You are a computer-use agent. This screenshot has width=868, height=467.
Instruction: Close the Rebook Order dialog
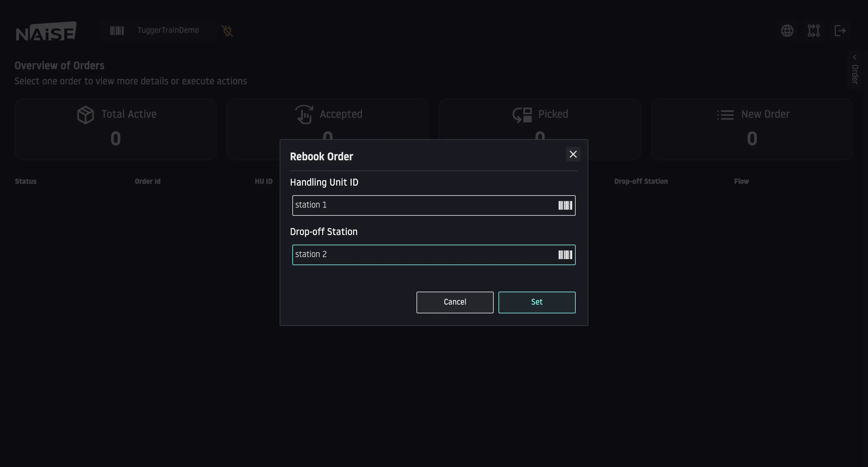(573, 154)
